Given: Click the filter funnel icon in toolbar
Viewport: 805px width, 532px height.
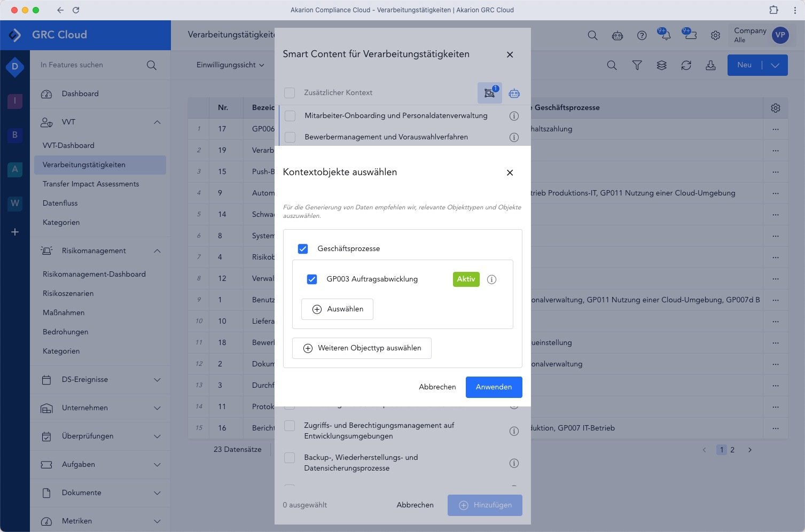Looking at the screenshot, I should (x=637, y=65).
